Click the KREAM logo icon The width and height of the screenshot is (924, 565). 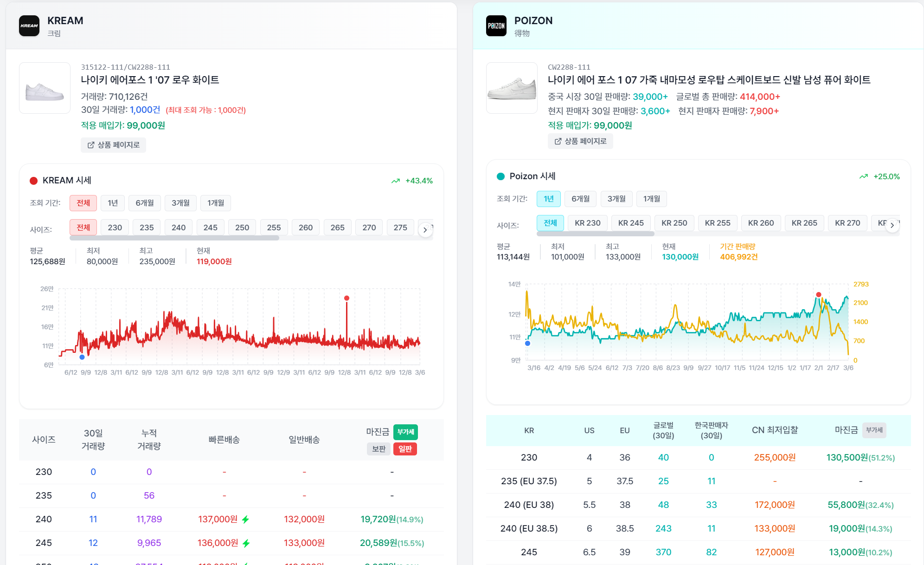29,26
